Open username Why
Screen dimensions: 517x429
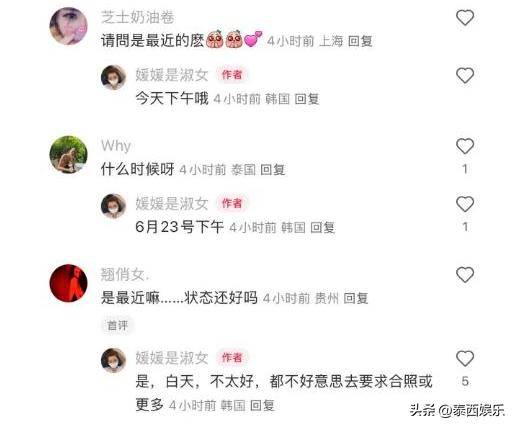(116, 146)
